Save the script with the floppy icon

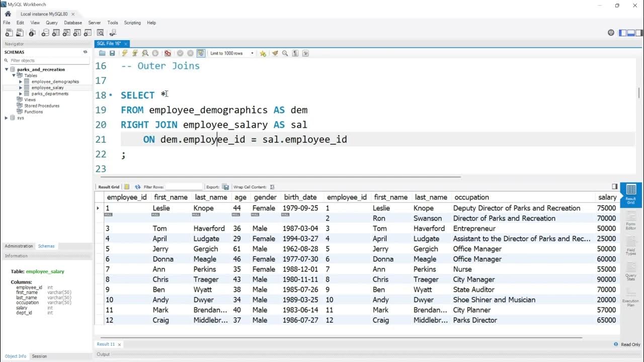pyautogui.click(x=112, y=53)
